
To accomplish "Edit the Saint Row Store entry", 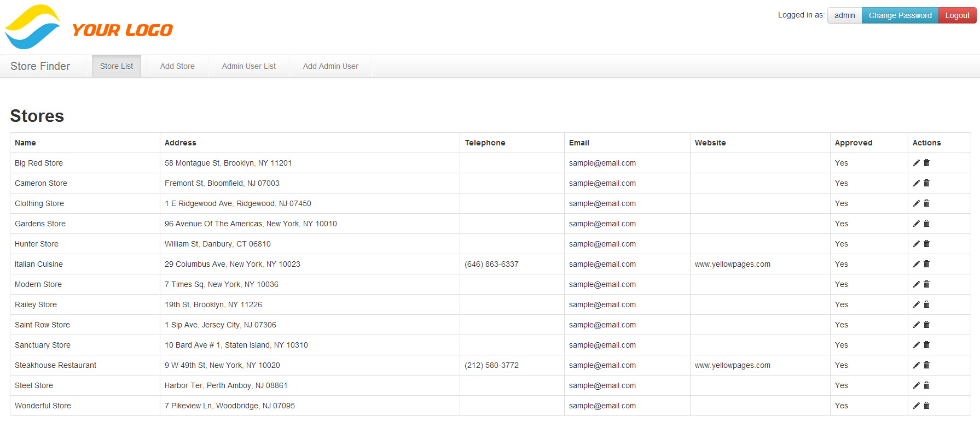I will (x=917, y=325).
